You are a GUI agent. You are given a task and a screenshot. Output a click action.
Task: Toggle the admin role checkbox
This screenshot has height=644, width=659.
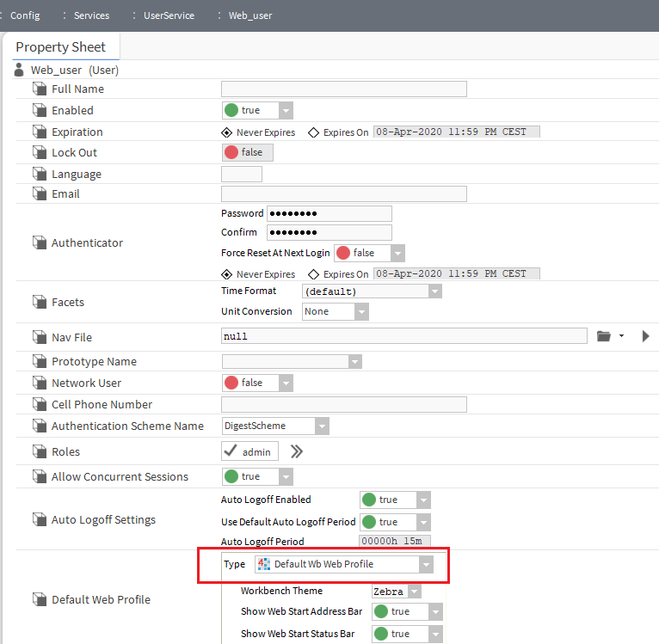click(231, 451)
